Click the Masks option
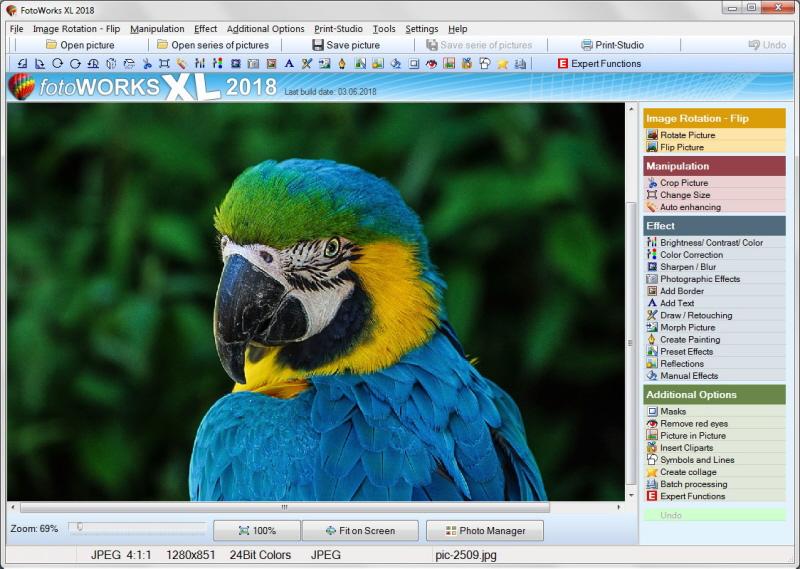 click(x=673, y=412)
